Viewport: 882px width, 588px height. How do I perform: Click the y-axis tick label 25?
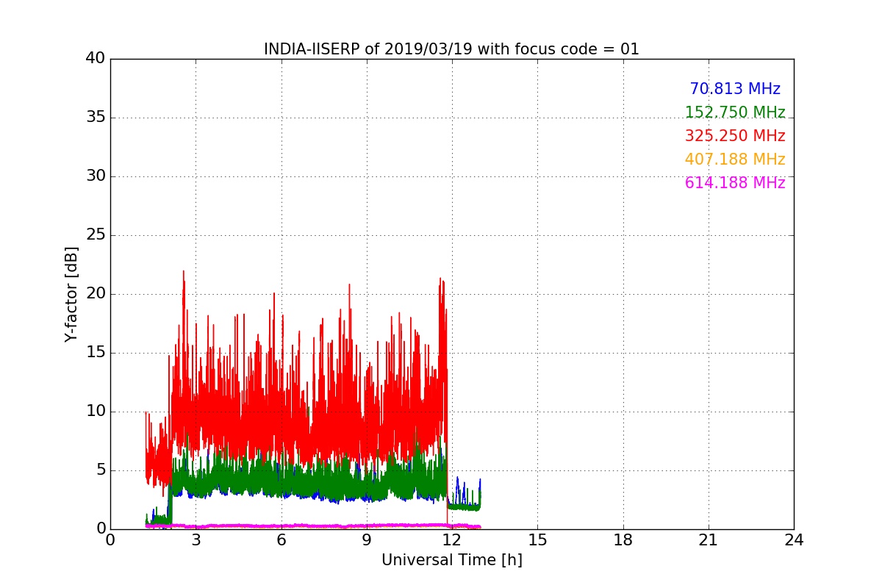click(95, 235)
